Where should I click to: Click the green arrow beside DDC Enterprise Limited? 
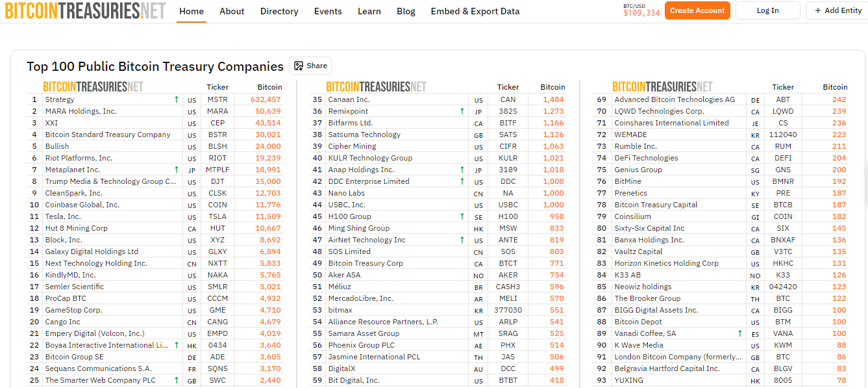tap(462, 181)
